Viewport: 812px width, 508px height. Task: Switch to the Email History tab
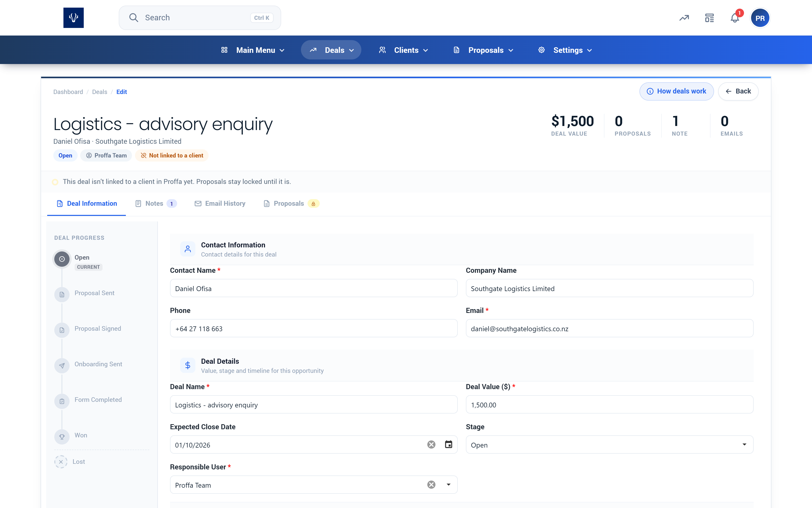point(220,204)
